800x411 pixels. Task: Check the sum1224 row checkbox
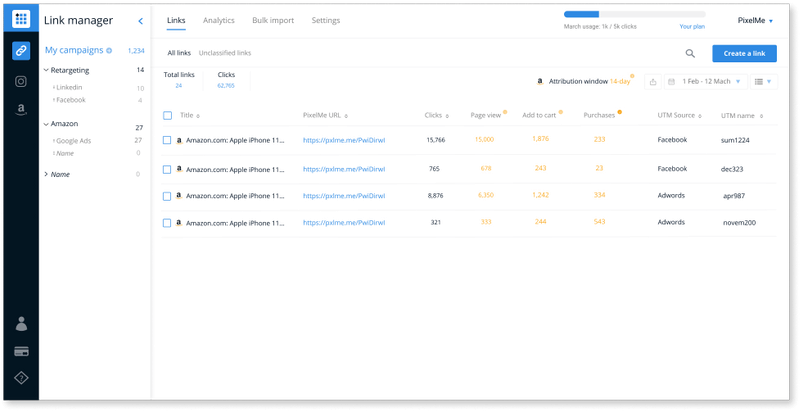click(167, 140)
